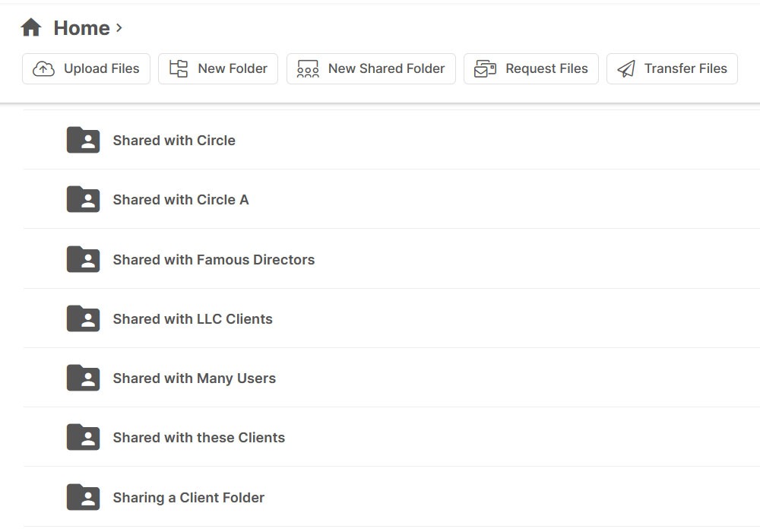Select the Shared with Many Users folder icon
Screen dimensions: 760x532
pyautogui.click(x=83, y=378)
